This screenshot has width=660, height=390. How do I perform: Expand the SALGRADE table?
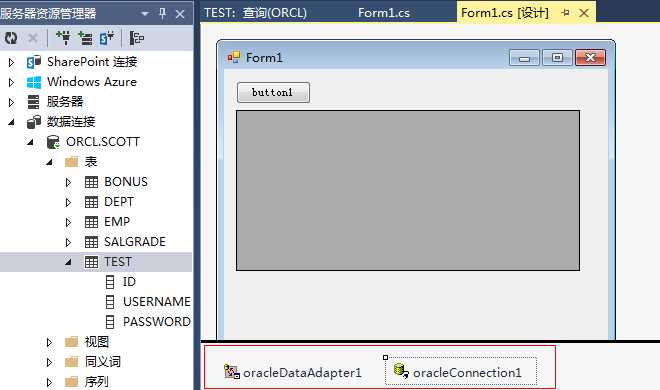pos(68,243)
